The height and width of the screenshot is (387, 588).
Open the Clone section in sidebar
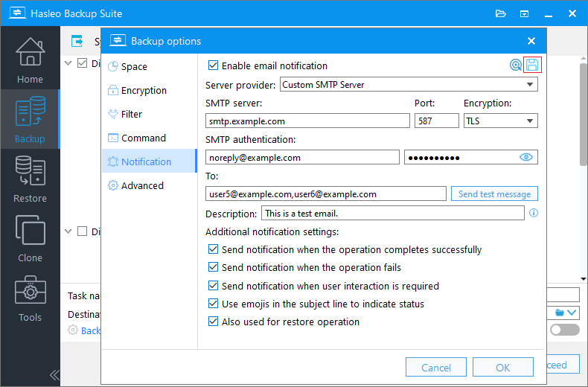30,238
